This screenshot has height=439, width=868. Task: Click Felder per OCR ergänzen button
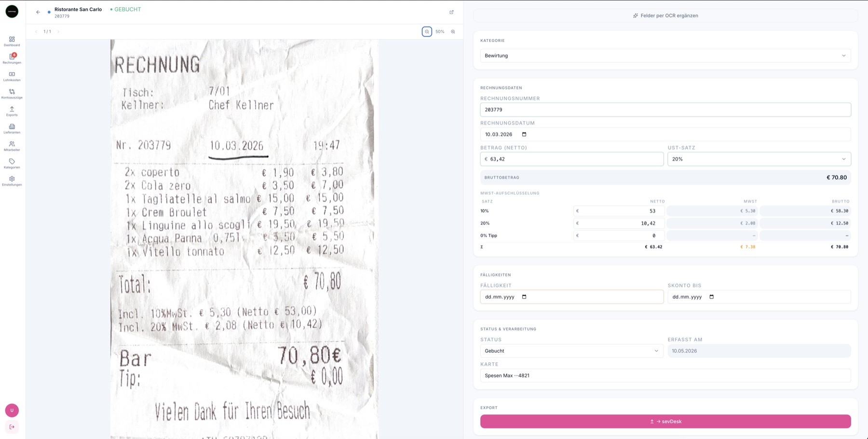point(665,15)
